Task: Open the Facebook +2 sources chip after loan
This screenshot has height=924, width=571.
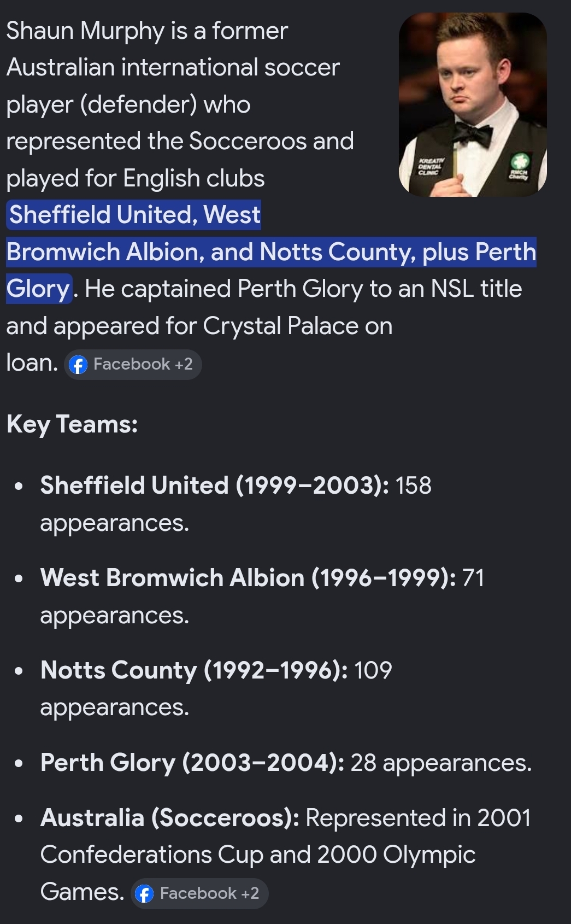Action: (133, 365)
